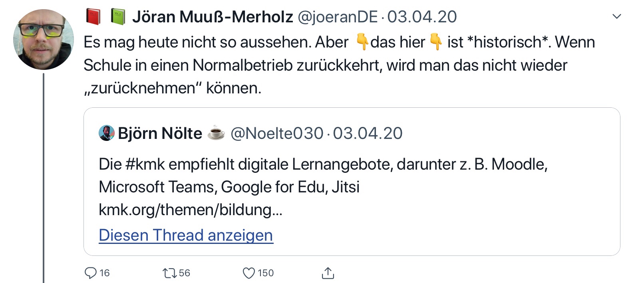Open the Björn Nölte name in quoted tweet
The width and height of the screenshot is (644, 283).
160,133
